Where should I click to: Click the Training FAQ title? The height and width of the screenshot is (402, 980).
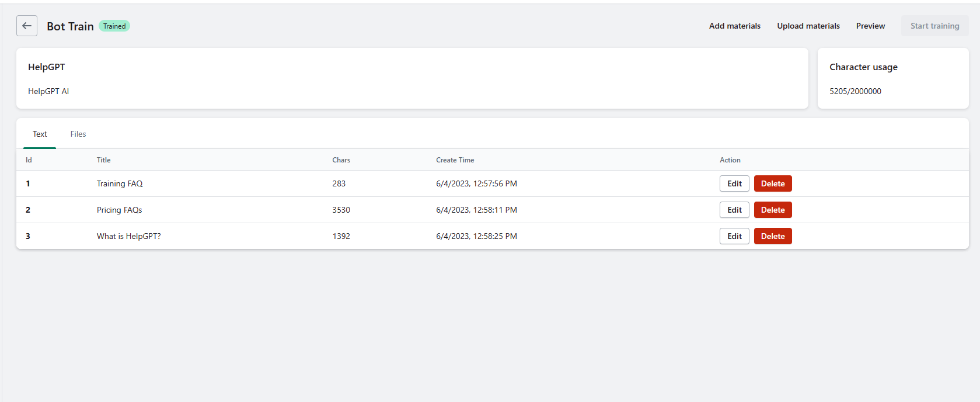(x=120, y=183)
